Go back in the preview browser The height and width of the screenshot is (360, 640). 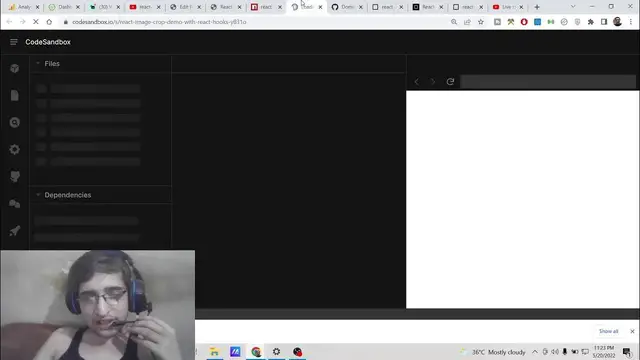coord(417,82)
